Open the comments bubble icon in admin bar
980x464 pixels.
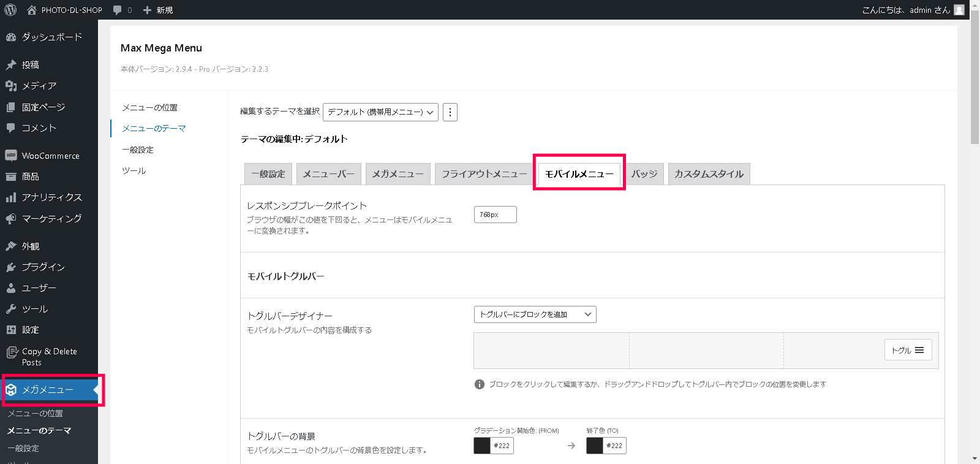click(118, 10)
